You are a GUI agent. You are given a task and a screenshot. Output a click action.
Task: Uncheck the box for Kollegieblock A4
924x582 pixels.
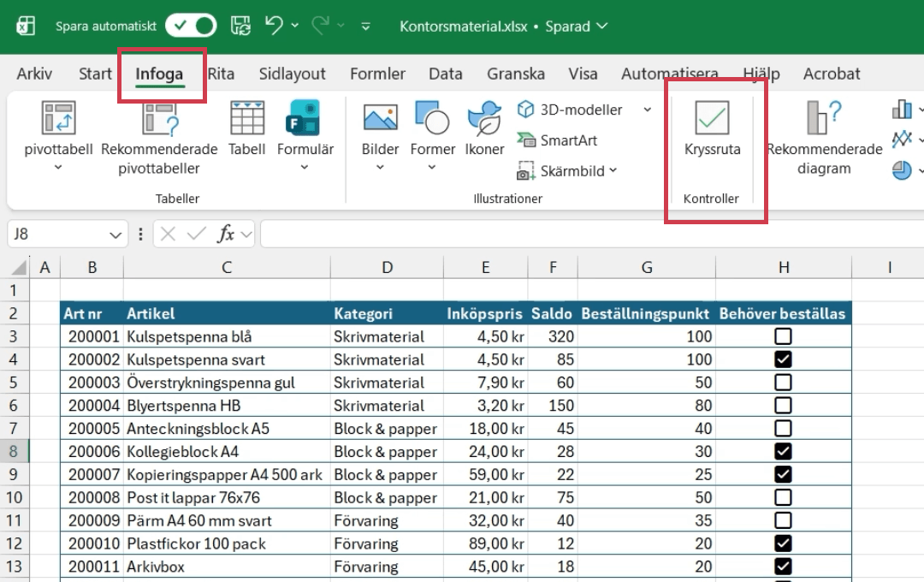click(783, 452)
